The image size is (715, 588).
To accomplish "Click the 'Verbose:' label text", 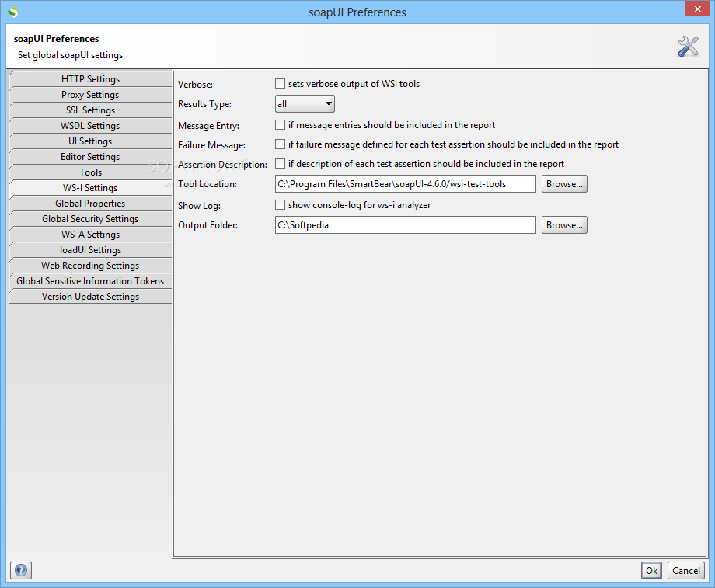I will (x=195, y=85).
